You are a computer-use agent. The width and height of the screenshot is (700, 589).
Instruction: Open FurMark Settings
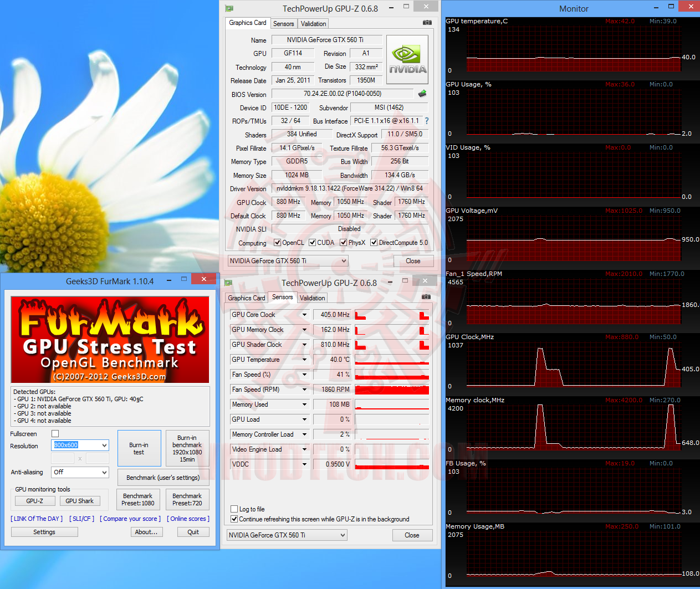click(44, 532)
